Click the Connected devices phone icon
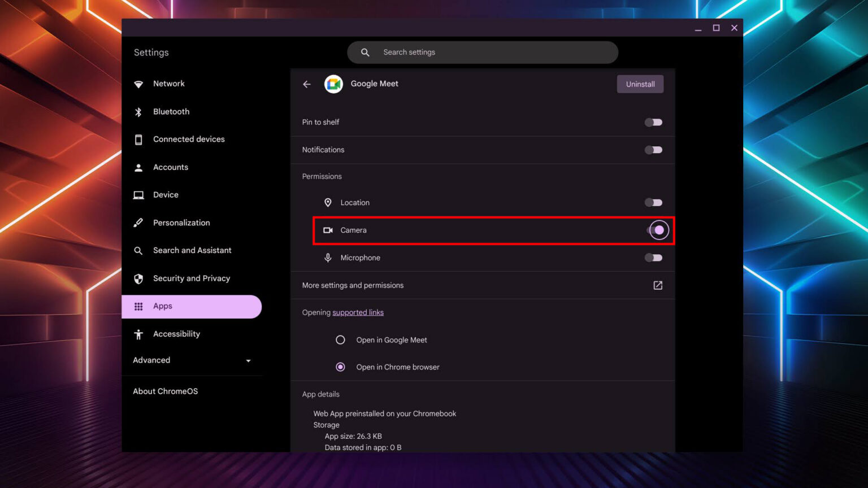Screen dimensions: 868x488 point(138,139)
